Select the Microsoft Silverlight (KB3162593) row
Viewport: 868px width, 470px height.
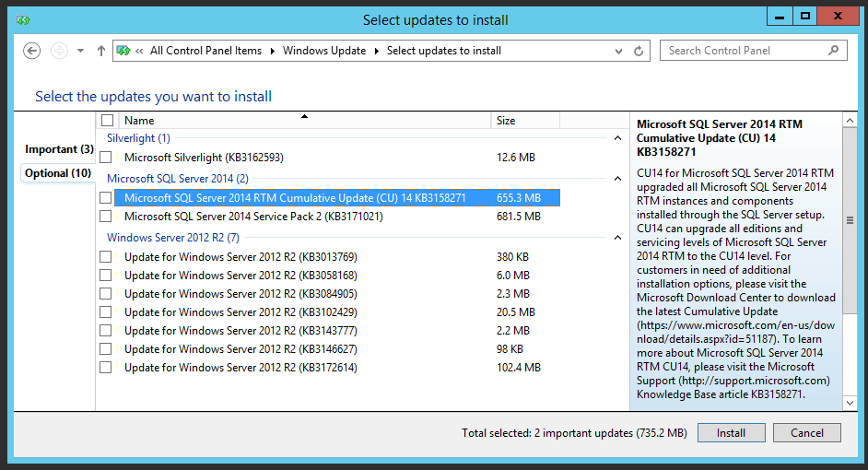pyautogui.click(x=337, y=158)
